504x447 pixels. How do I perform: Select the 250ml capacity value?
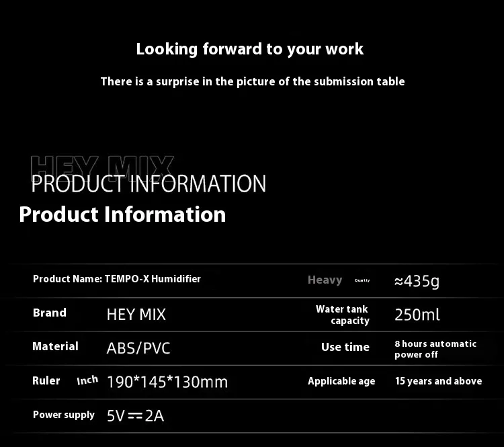[x=417, y=314]
